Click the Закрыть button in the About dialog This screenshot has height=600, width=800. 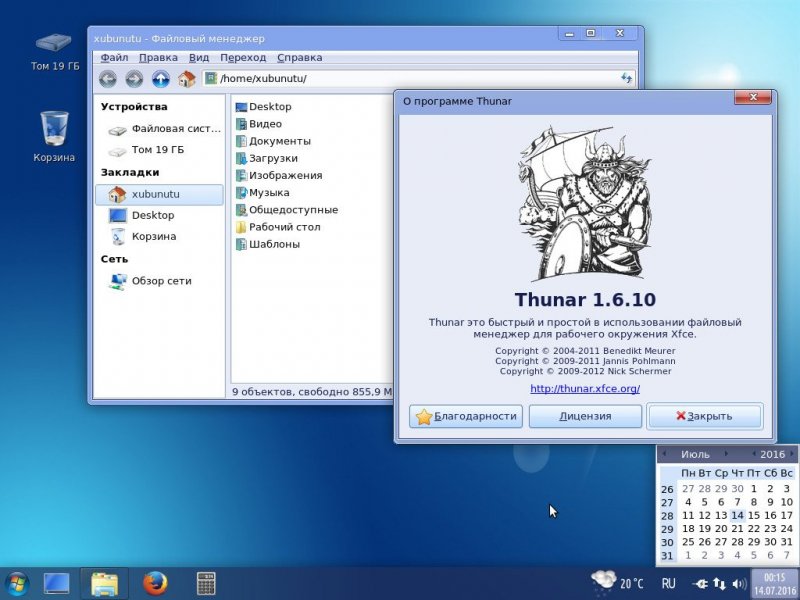[705, 416]
